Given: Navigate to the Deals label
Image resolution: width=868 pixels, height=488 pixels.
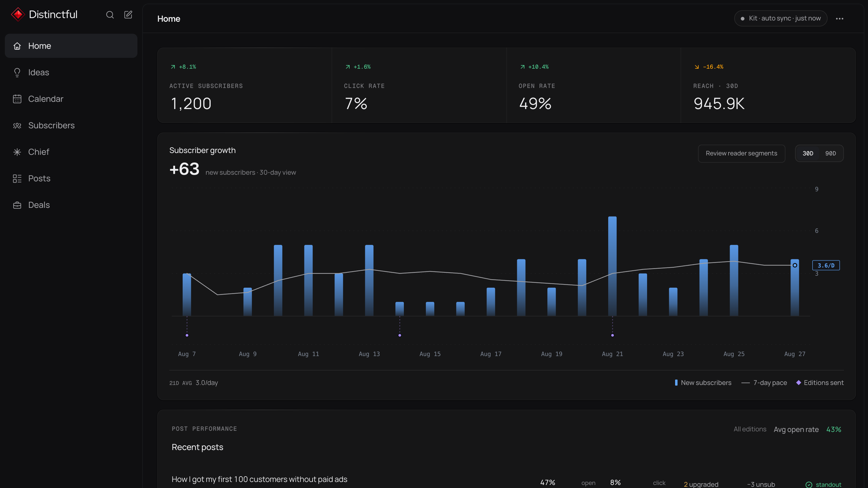Looking at the screenshot, I should (x=39, y=205).
